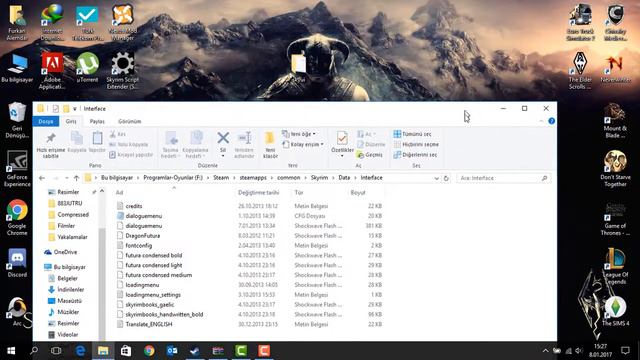The width and height of the screenshot is (640, 360).
Task: Click 'Hiçbirini seçme' in ribbon
Action: click(x=416, y=144)
